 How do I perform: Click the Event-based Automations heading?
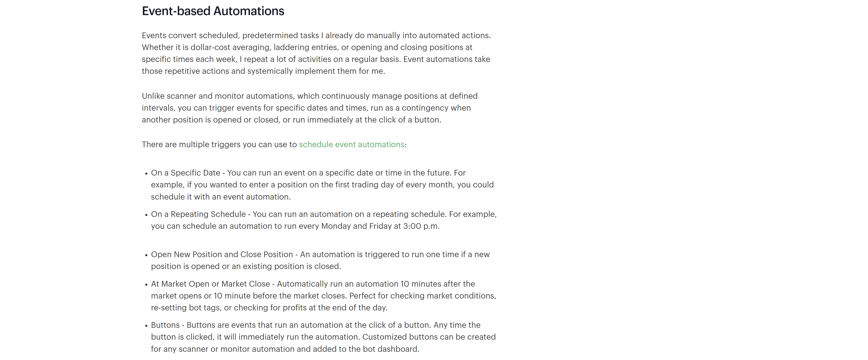click(213, 11)
